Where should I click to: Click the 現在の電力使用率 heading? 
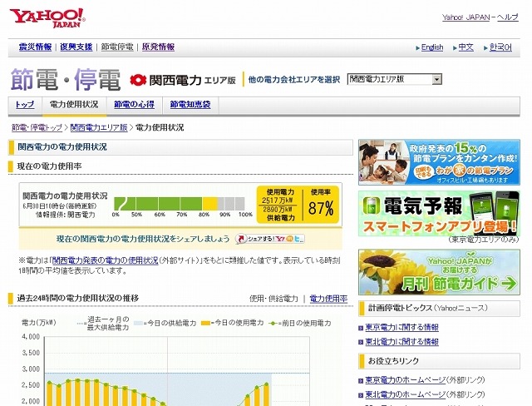point(50,166)
